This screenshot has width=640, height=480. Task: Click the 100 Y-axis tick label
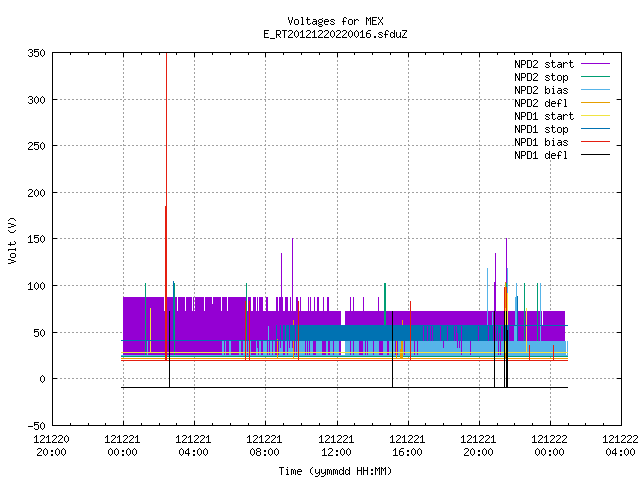(36, 286)
